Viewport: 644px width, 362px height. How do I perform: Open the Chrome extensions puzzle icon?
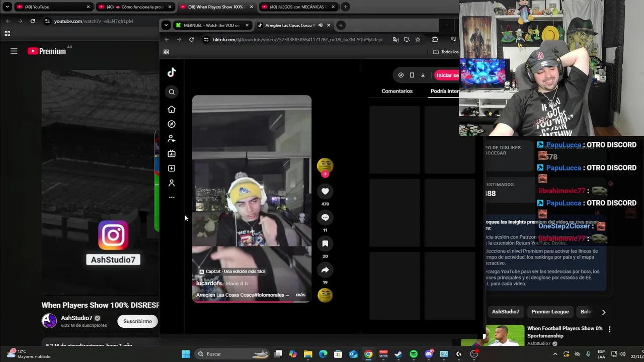435,40
